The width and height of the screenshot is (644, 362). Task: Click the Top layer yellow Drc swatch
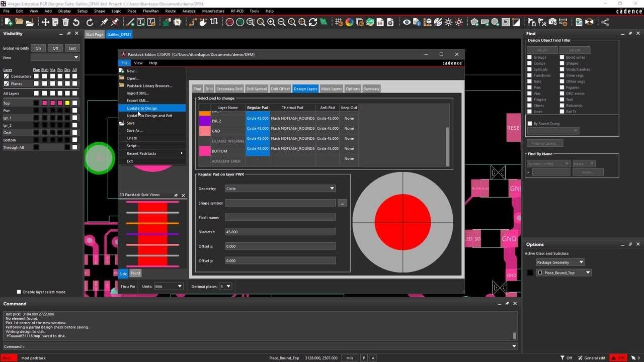(x=67, y=104)
